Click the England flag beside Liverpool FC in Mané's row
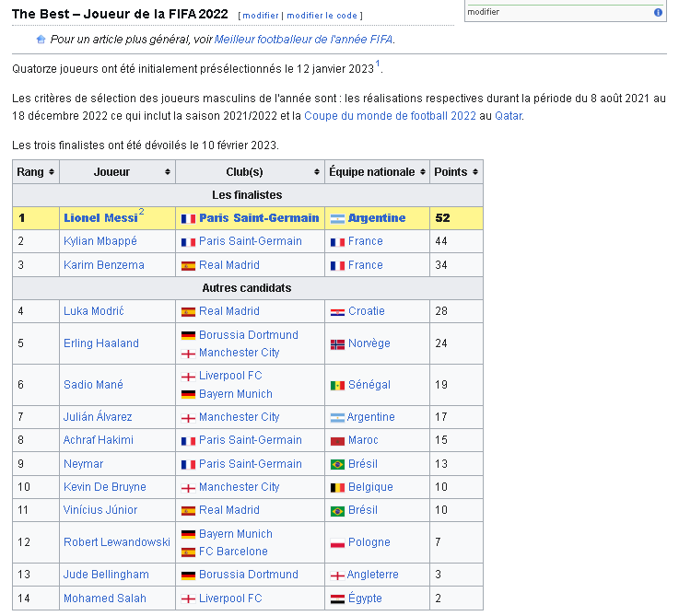 click(x=188, y=377)
